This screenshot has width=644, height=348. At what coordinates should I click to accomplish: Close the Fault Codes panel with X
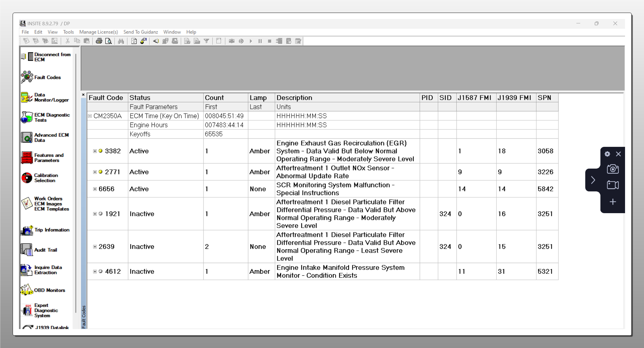[83, 95]
